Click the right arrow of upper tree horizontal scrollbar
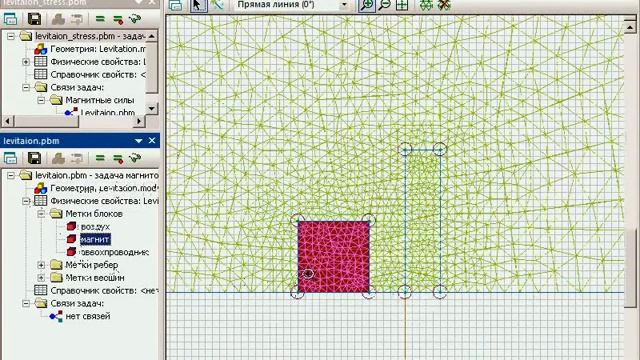Image resolution: width=640 pixels, height=360 pixels. click(x=139, y=121)
